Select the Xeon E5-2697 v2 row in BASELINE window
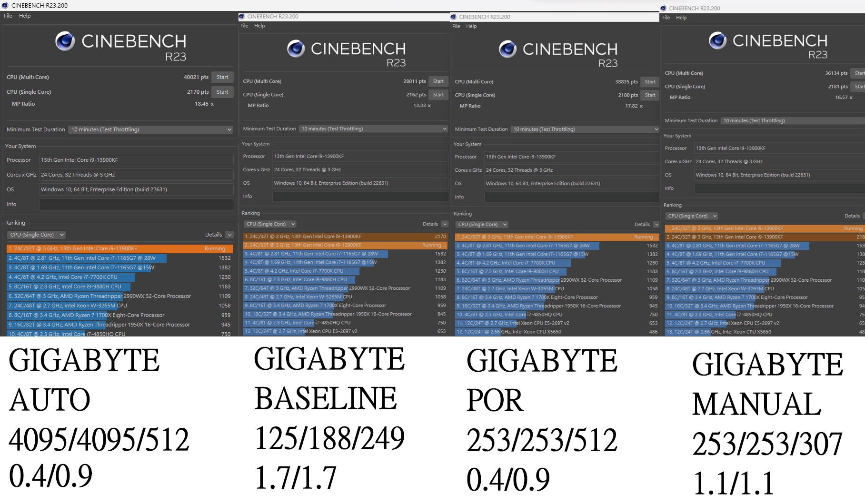 (x=346, y=331)
